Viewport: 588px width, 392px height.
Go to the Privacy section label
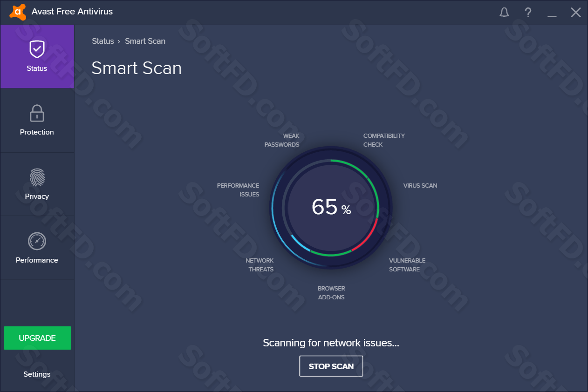click(x=37, y=196)
